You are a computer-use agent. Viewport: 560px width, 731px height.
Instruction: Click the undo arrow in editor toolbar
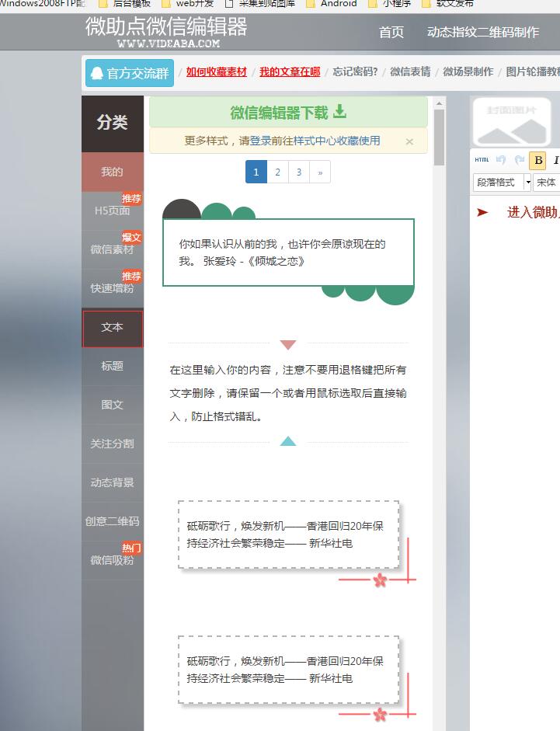tap(501, 160)
